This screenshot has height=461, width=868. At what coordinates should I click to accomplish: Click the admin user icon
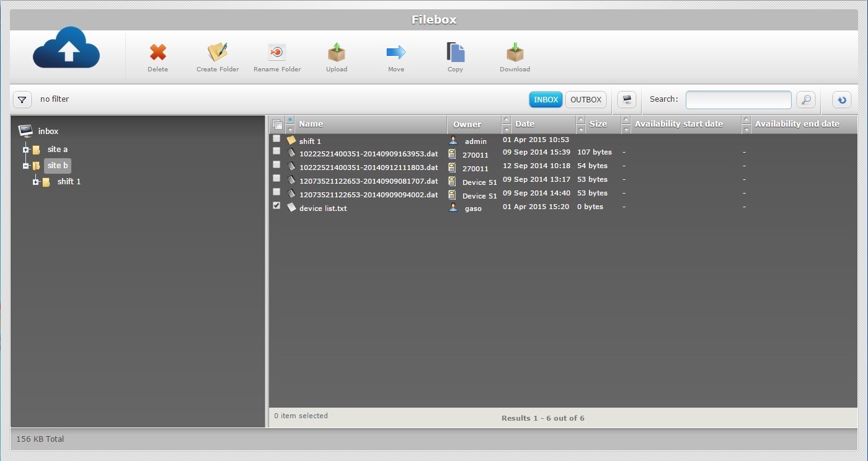(453, 140)
